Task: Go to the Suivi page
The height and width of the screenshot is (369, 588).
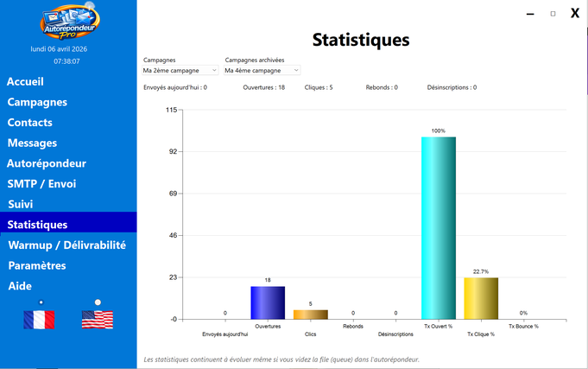Action: coord(21,204)
